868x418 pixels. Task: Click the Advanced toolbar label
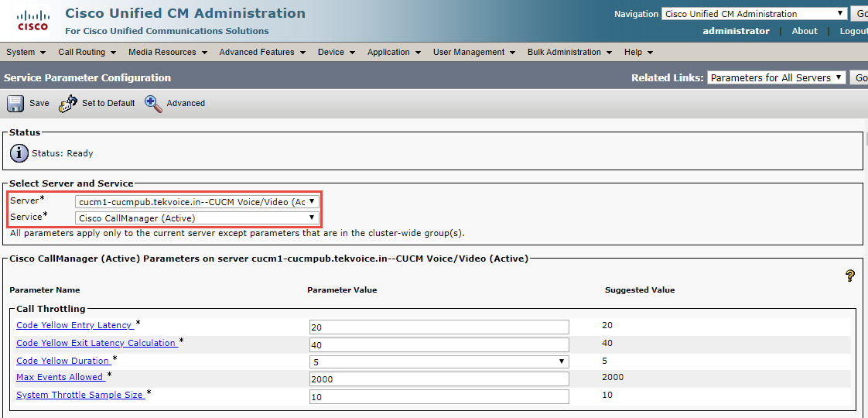[x=186, y=103]
